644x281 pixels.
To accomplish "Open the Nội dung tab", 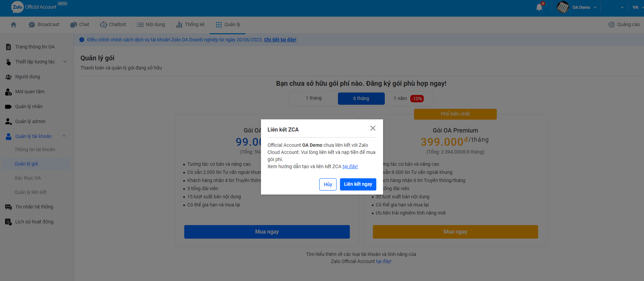I will [151, 24].
